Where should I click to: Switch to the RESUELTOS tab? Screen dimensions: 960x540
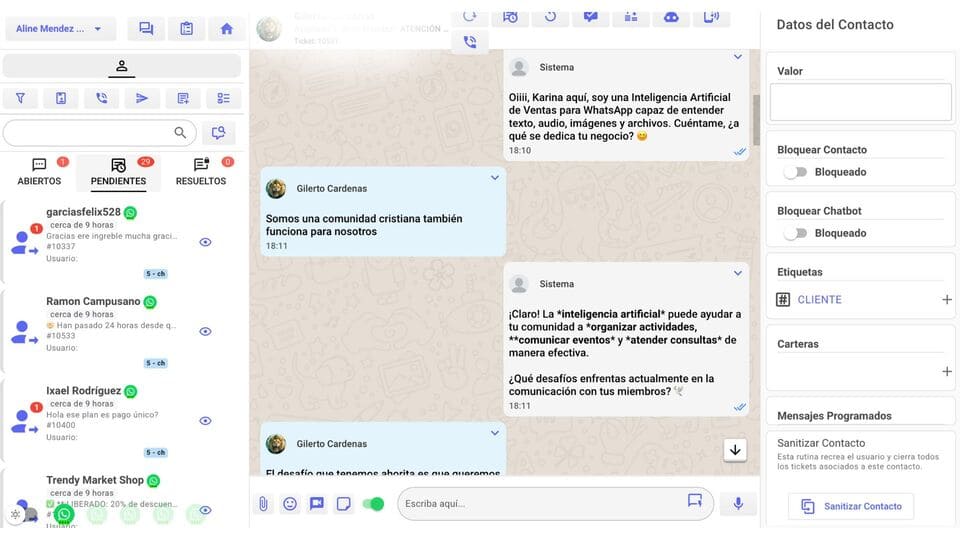201,172
